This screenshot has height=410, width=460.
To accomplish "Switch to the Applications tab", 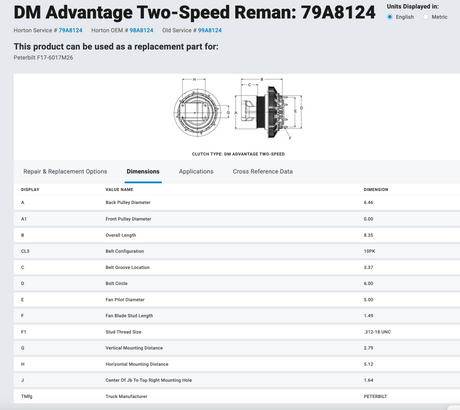I will [196, 171].
